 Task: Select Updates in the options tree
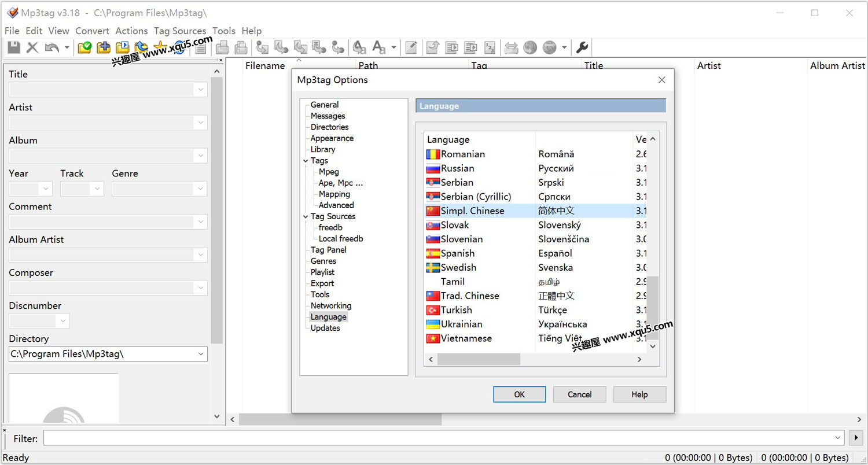[x=325, y=328]
